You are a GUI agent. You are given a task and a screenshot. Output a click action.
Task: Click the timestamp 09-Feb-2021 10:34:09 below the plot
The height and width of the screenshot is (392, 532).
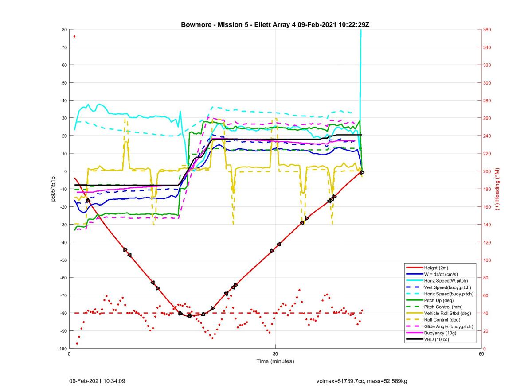[97, 380]
